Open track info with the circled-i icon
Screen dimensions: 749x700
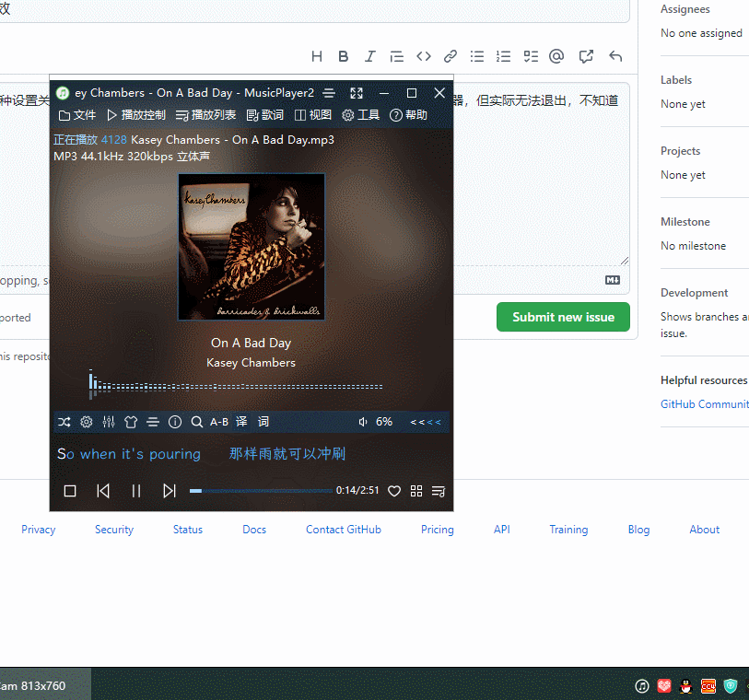point(175,421)
